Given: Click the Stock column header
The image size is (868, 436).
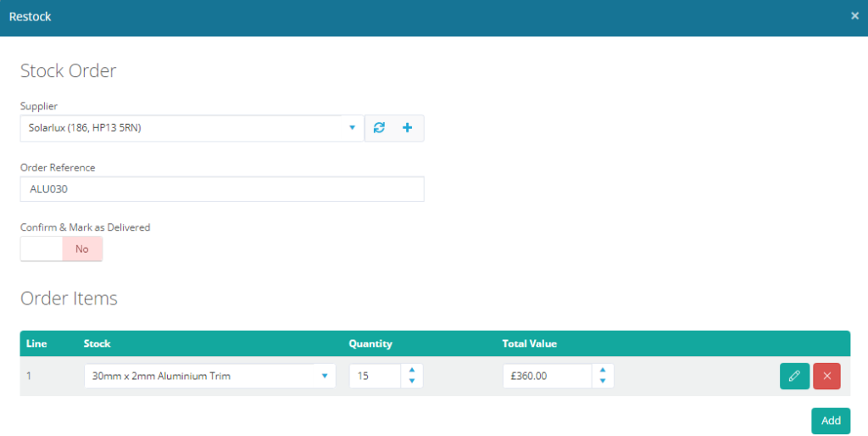Looking at the screenshot, I should [x=97, y=344].
